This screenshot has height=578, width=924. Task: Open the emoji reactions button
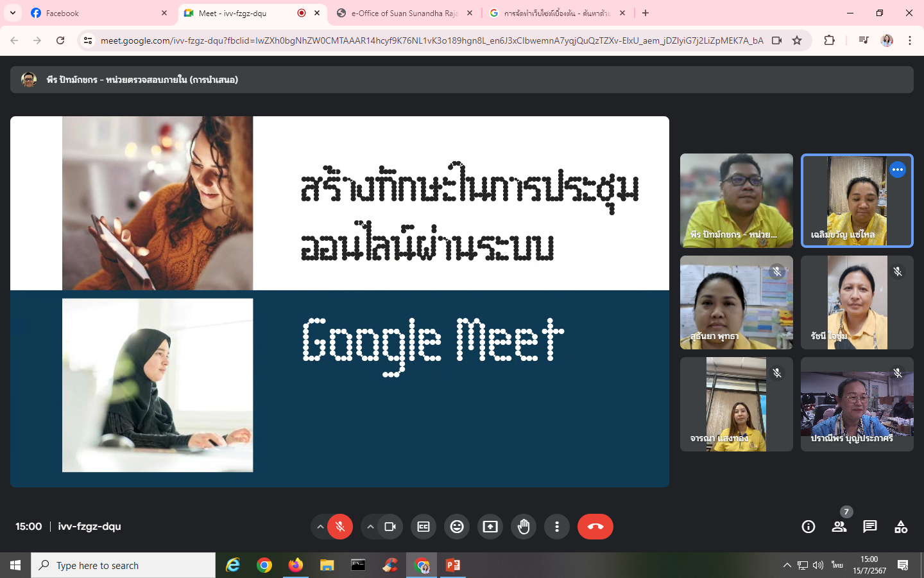pyautogui.click(x=457, y=527)
